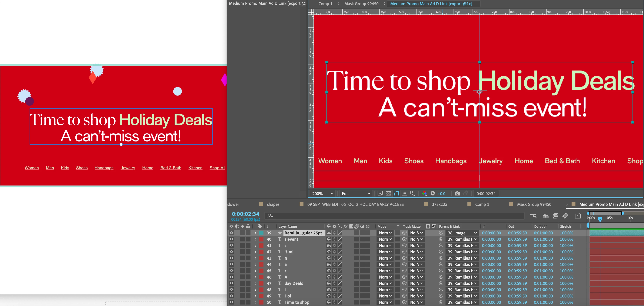Click the Composition Mini-Flowchart icon

[533, 216]
